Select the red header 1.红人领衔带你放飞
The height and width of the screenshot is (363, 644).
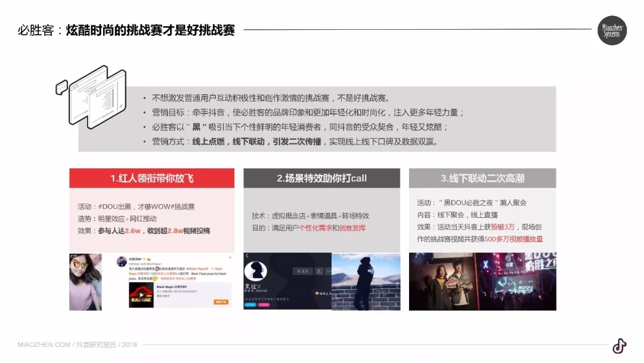coord(151,179)
